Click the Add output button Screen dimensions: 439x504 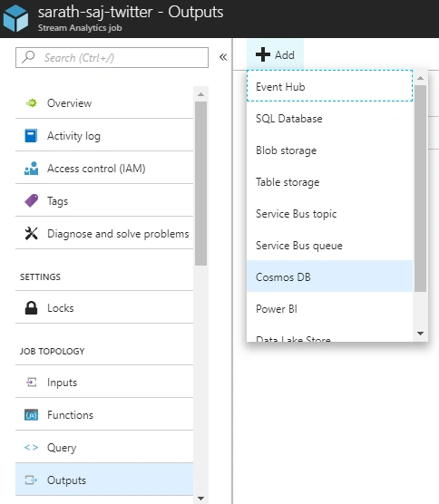coord(275,54)
